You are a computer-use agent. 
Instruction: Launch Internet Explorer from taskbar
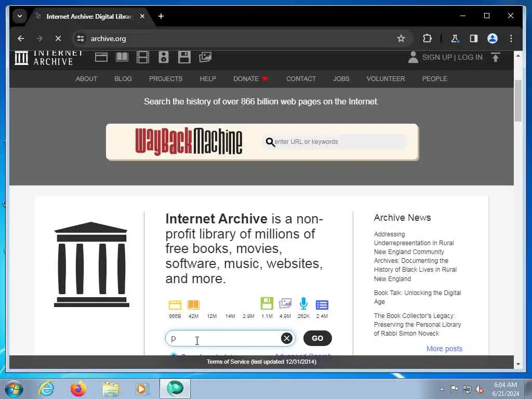tap(46, 389)
